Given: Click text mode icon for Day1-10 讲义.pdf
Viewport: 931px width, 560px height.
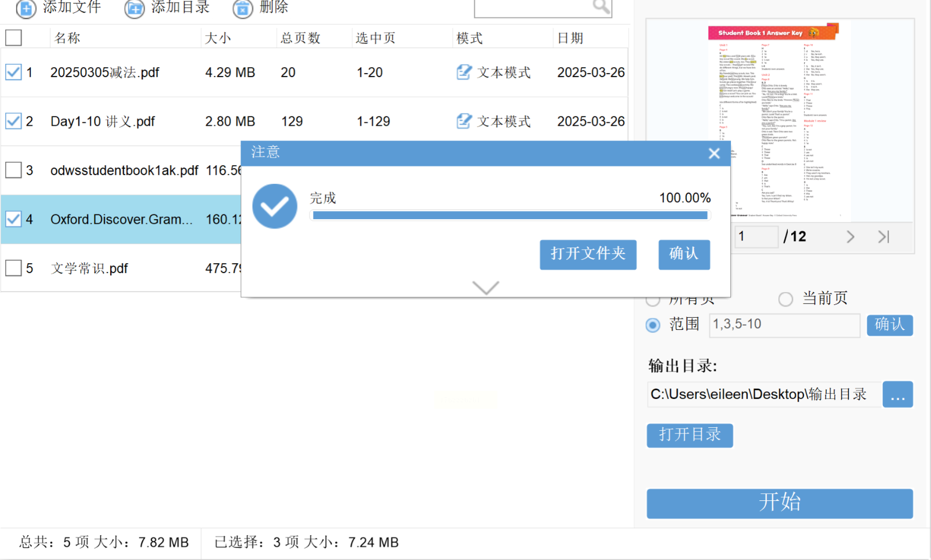Looking at the screenshot, I should pos(464,121).
